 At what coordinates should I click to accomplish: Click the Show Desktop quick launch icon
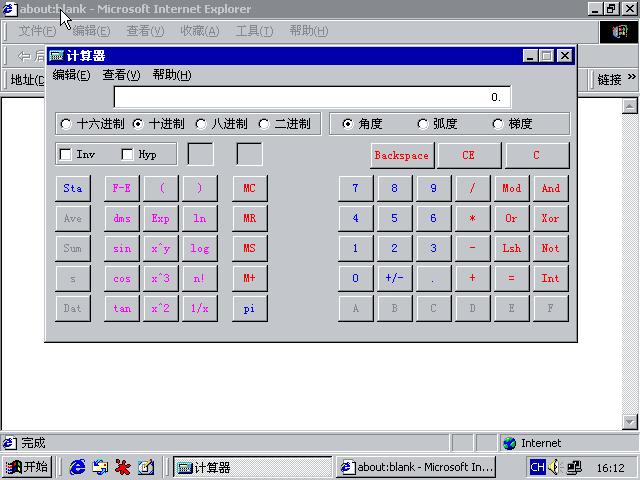[x=146, y=467]
